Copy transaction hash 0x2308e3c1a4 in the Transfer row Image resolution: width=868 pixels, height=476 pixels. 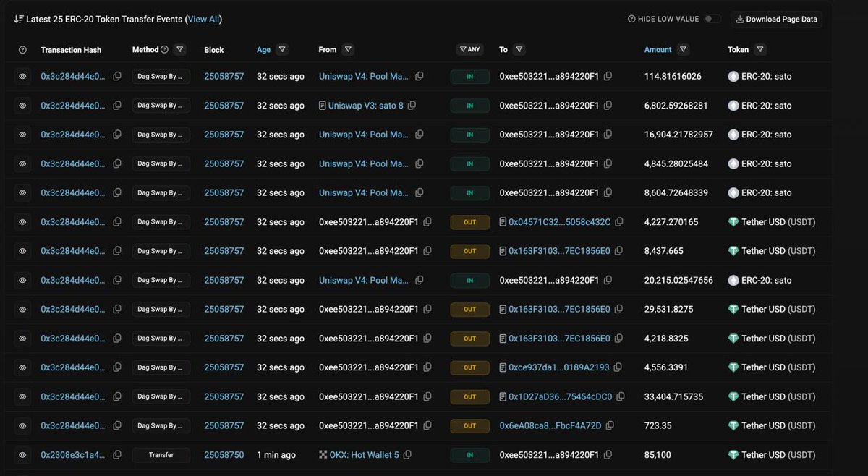coord(117,455)
